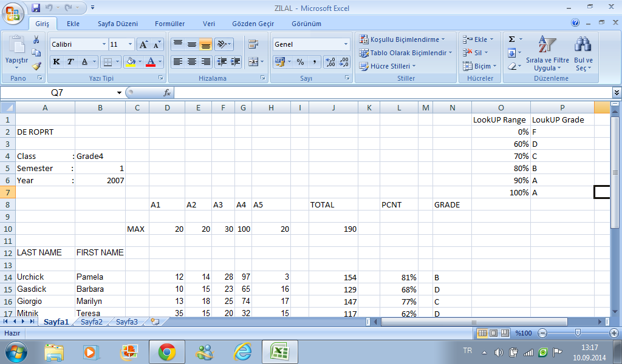Image resolution: width=622 pixels, height=364 pixels.
Task: Open Formüller tab
Action: point(170,24)
